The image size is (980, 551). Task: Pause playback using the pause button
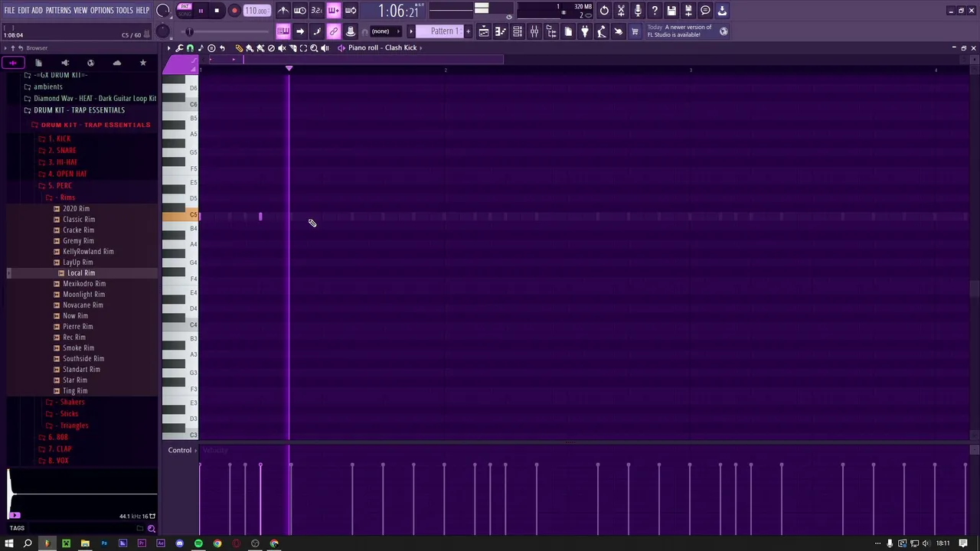pyautogui.click(x=201, y=11)
